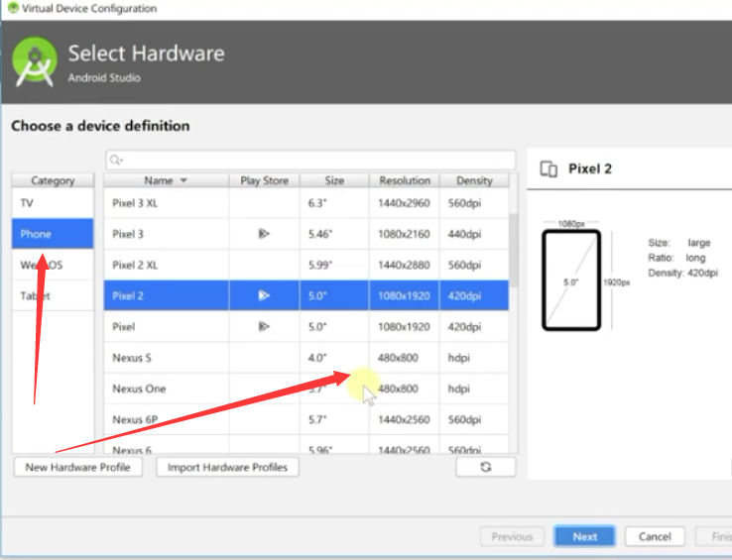This screenshot has width=732, height=560.
Task: Select the Pixel 2 XL device name
Action: click(x=135, y=265)
